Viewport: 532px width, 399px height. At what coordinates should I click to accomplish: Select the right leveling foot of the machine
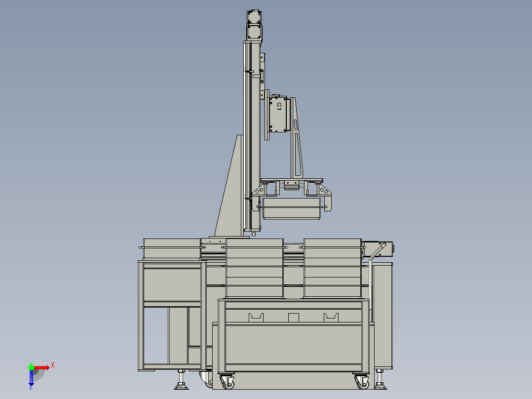pos(380,379)
